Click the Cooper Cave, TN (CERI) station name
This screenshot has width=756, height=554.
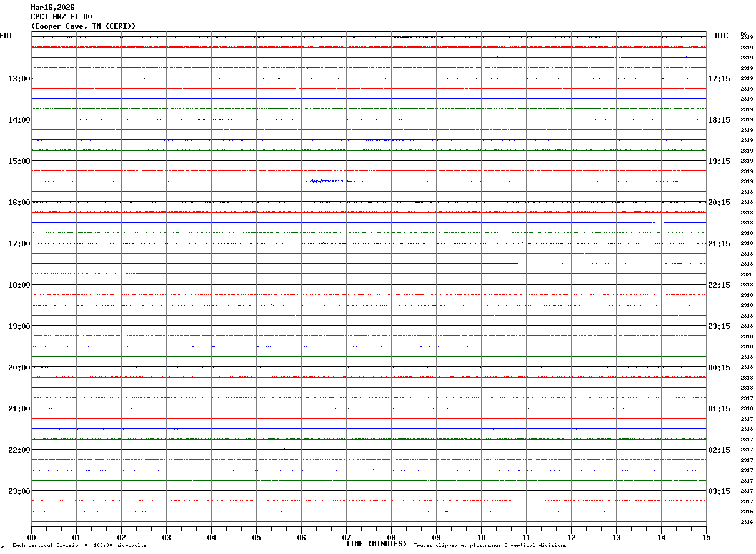(x=83, y=26)
